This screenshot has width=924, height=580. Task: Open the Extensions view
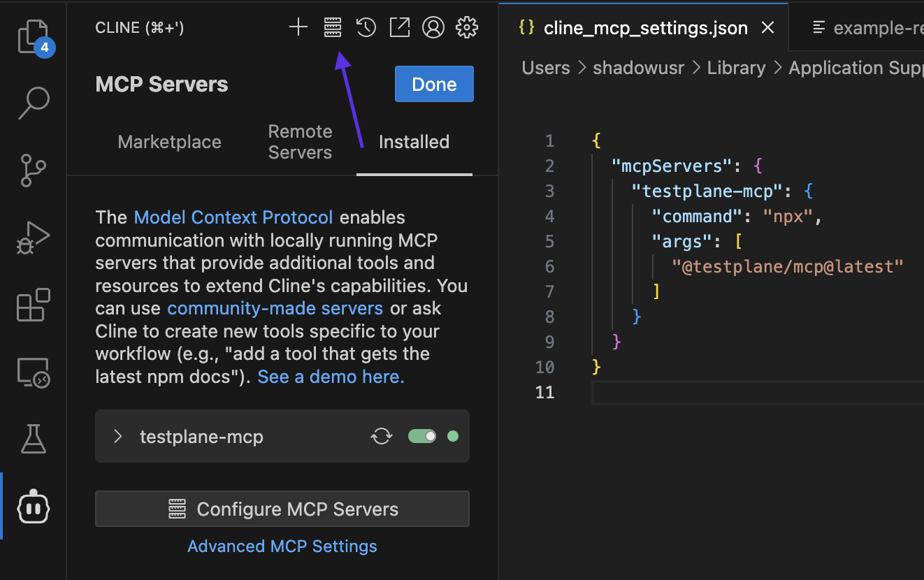point(33,305)
